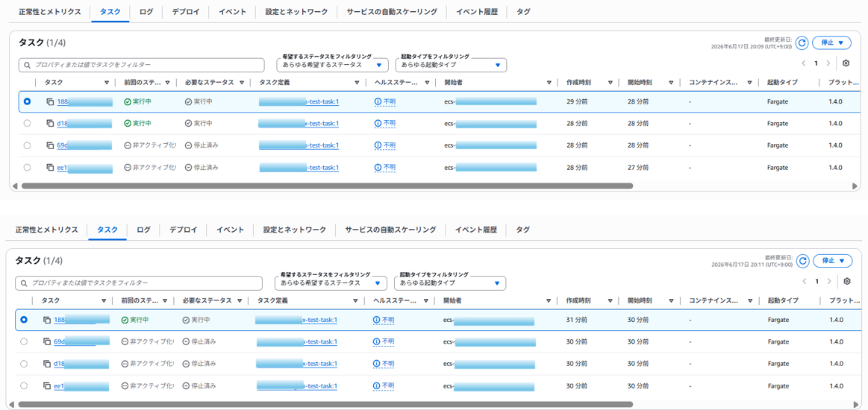
Task: Refresh the task list updated at 20:11
Action: (802, 260)
